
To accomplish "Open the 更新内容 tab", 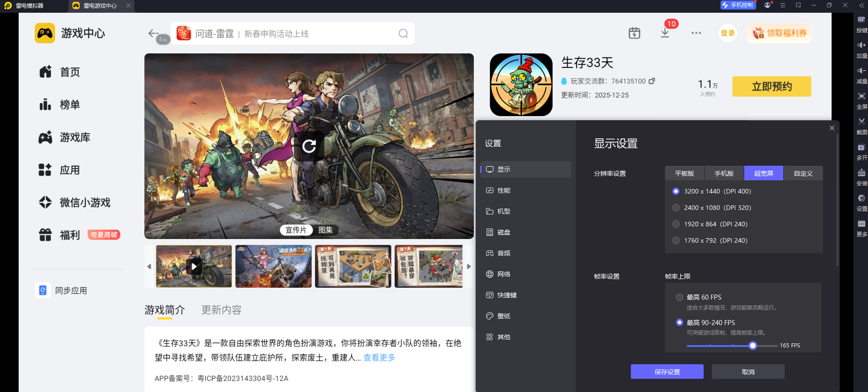I will click(x=222, y=310).
